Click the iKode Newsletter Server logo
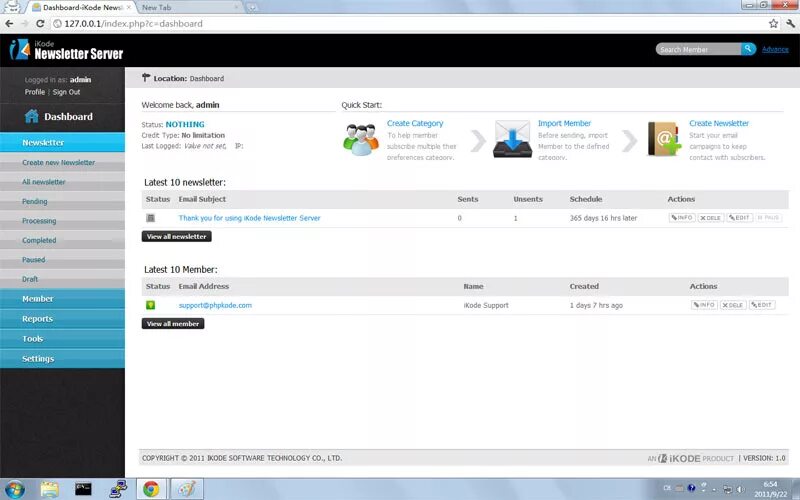 point(66,49)
